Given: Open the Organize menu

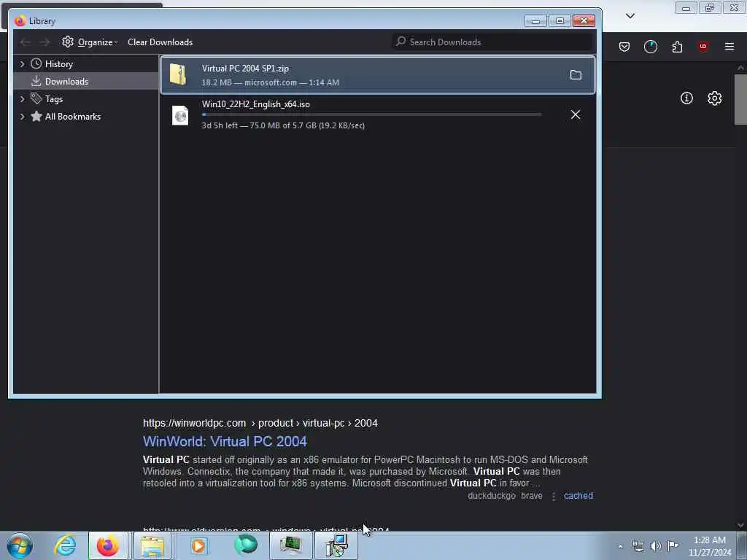Looking at the screenshot, I should pos(90,42).
